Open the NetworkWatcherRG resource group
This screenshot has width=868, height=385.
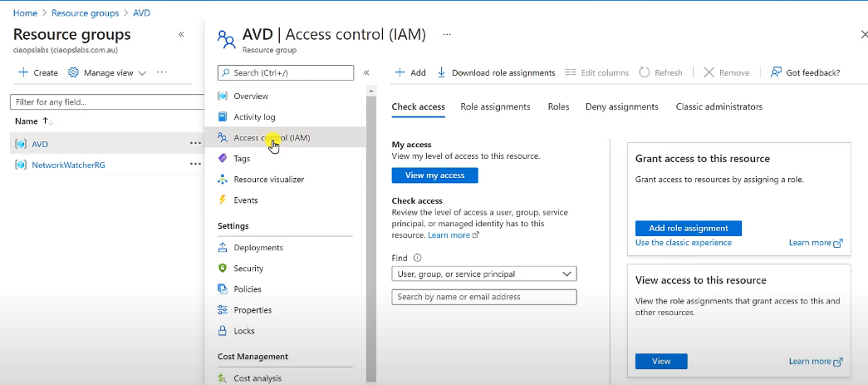point(68,165)
